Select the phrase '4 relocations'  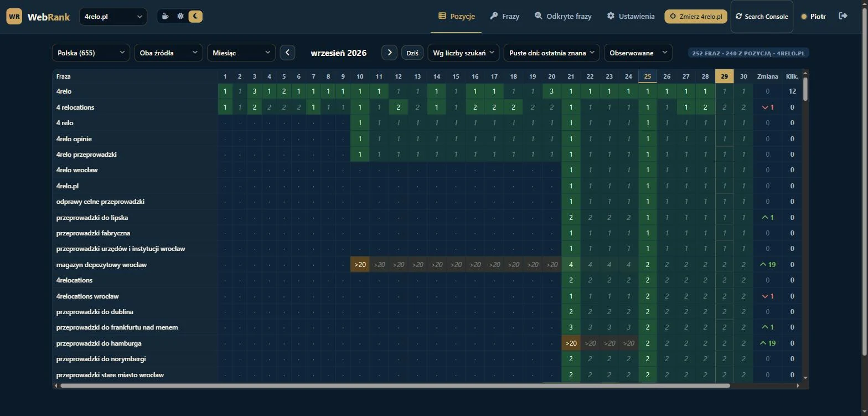click(75, 107)
